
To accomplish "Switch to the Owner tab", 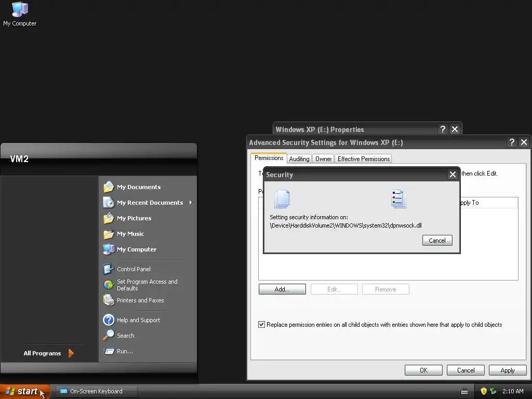I will [323, 159].
